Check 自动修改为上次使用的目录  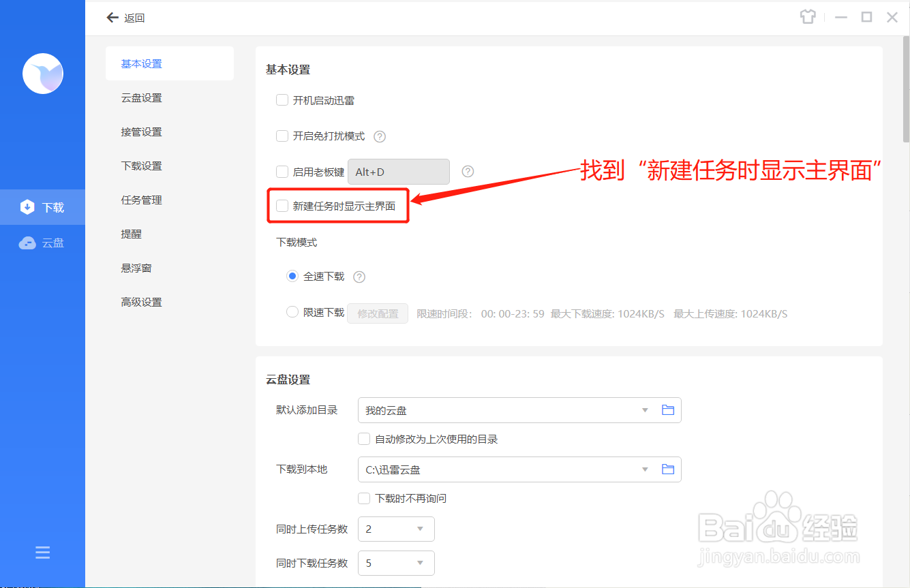[364, 439]
